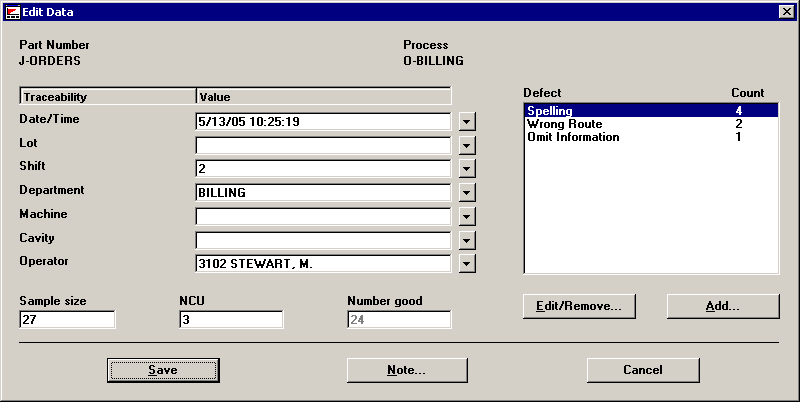The image size is (800, 402).
Task: Expand the Department dropdown list
Action: click(x=467, y=192)
